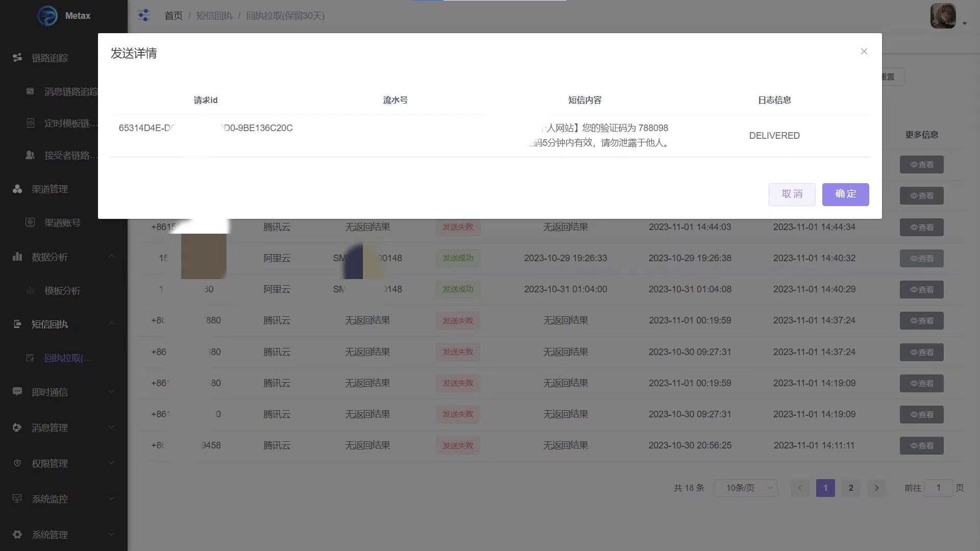
Task: Go to page 2 of results
Action: tap(851, 488)
